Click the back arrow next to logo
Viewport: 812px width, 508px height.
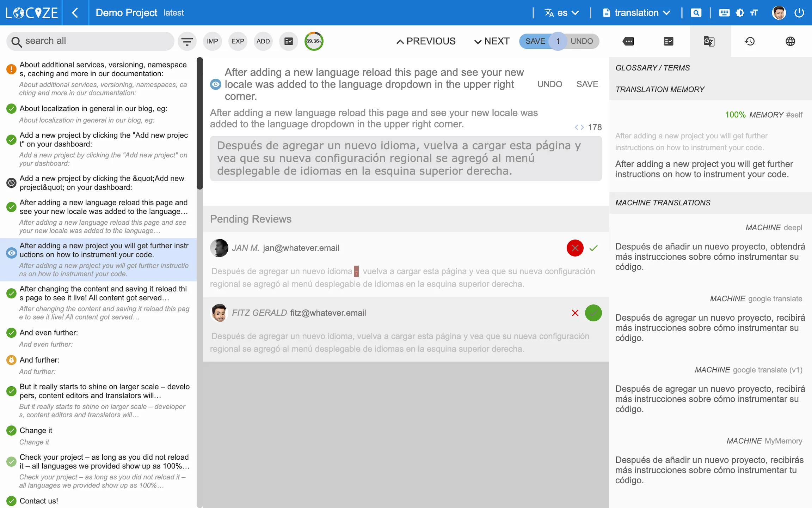pos(75,13)
